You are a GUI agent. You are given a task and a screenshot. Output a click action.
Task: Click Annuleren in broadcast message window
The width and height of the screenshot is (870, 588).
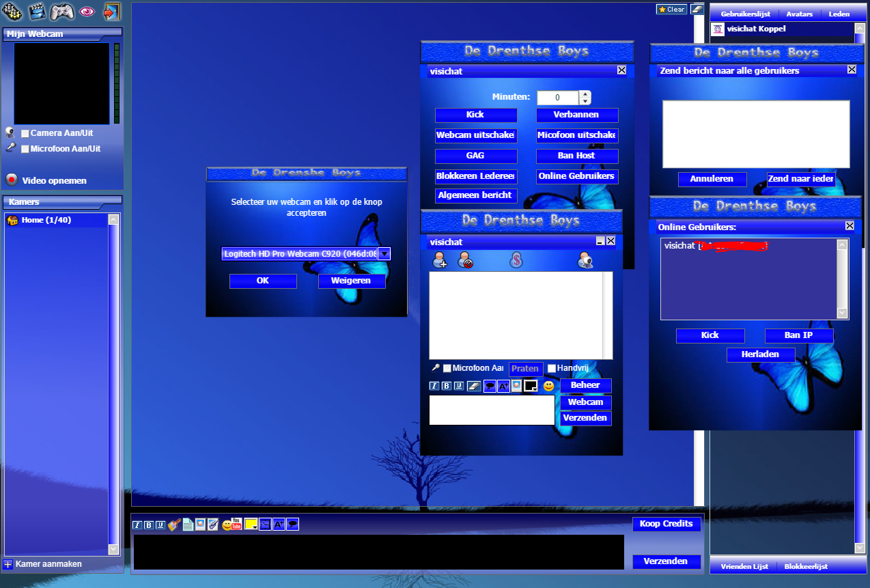tap(712, 179)
